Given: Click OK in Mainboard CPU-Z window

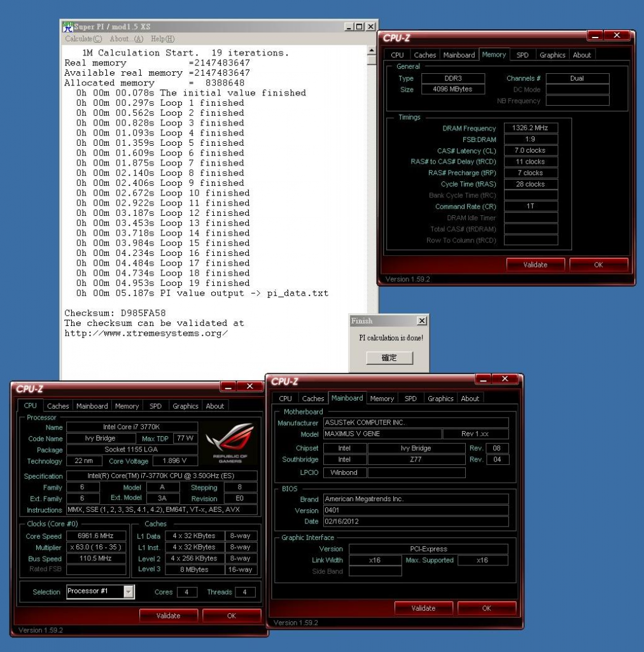Looking at the screenshot, I should tap(487, 608).
